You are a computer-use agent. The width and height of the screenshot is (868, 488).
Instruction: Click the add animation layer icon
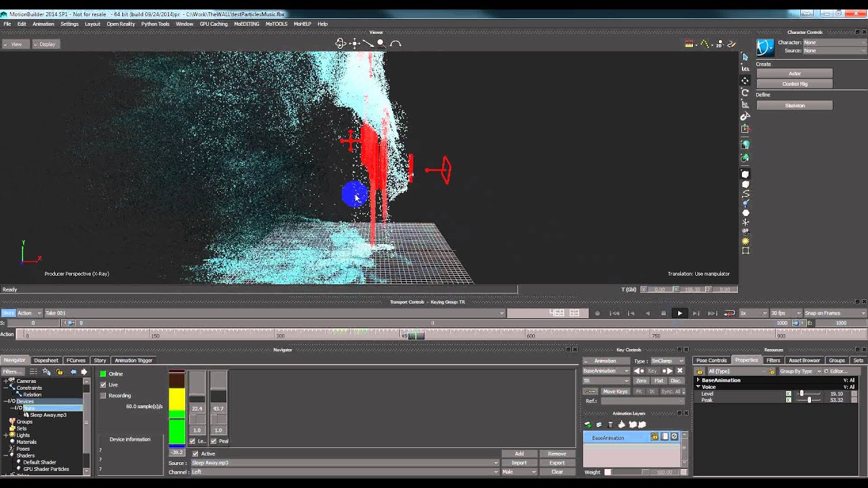coord(588,424)
